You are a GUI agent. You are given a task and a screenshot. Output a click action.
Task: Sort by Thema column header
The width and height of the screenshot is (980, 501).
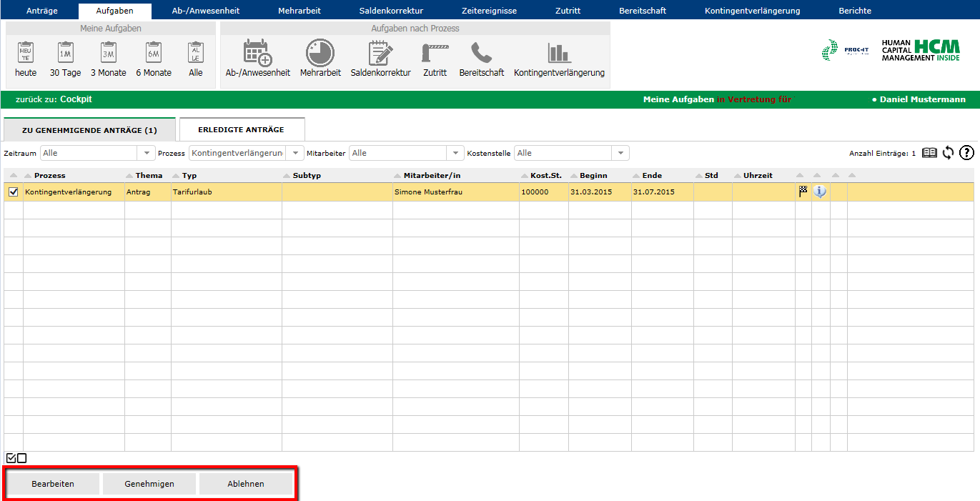(149, 175)
